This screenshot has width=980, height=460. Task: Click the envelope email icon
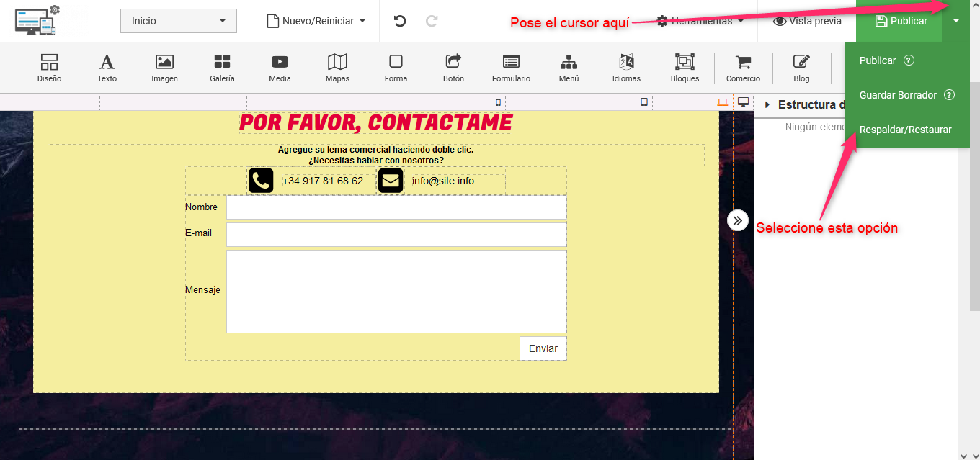391,181
